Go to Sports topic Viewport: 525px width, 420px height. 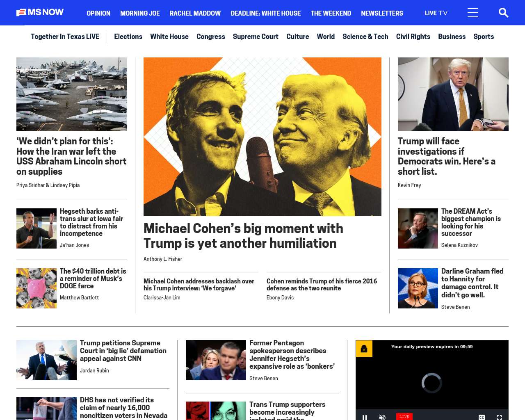click(484, 37)
